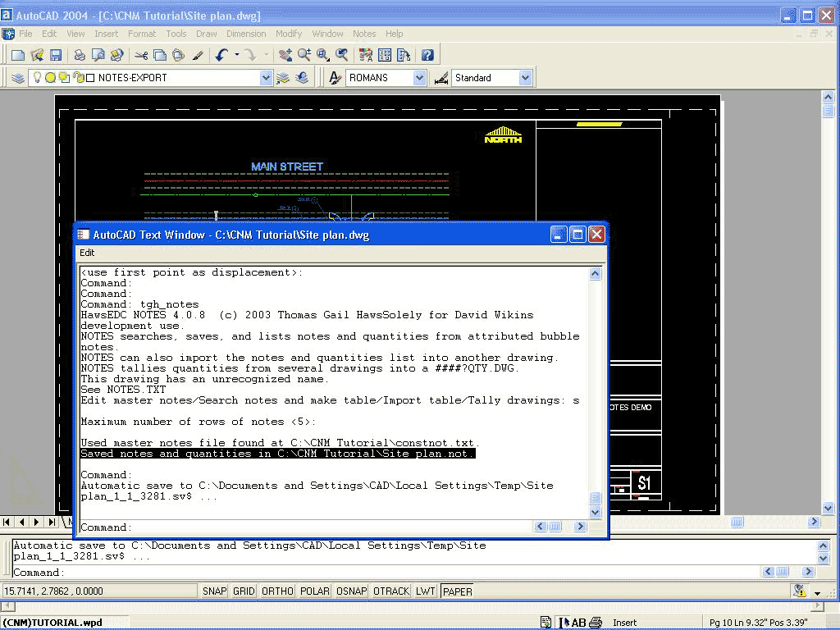The width and height of the screenshot is (840, 630).
Task: Toggle ORTHO mode in status bar
Action: click(x=277, y=591)
